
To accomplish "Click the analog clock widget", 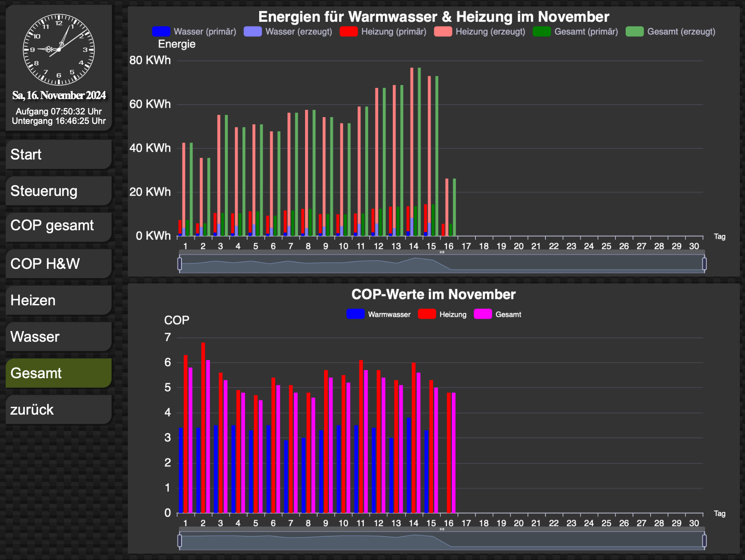I will [x=59, y=50].
